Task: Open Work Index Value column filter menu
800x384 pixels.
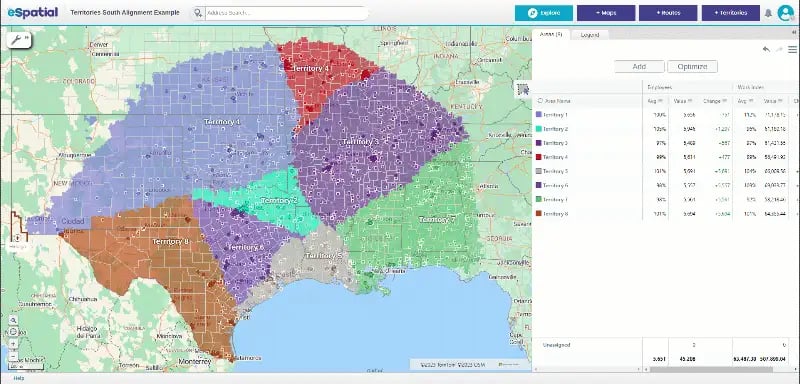Action: tap(781, 101)
